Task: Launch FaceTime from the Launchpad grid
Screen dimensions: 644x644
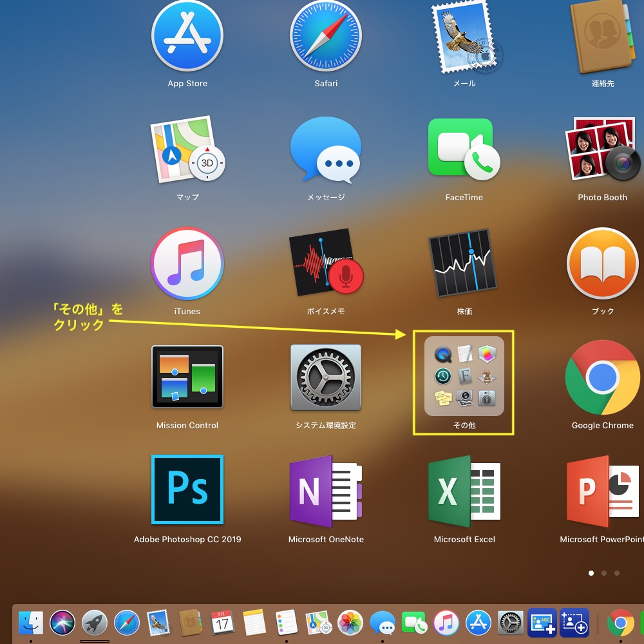Action: pyautogui.click(x=464, y=149)
